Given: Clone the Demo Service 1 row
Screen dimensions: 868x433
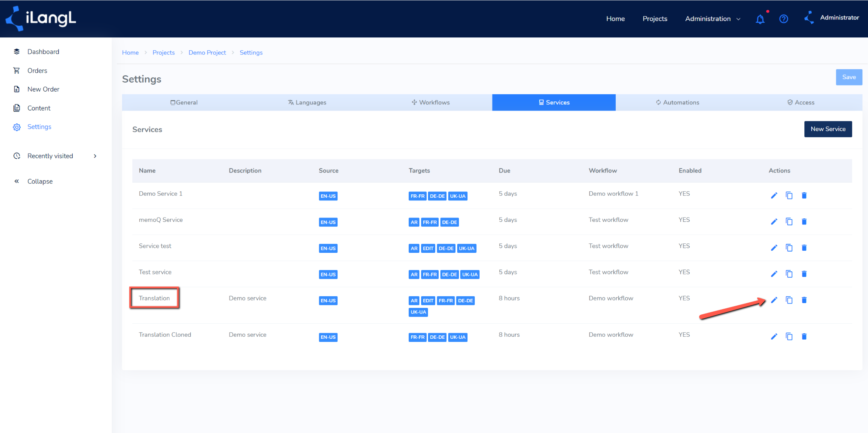Looking at the screenshot, I should (789, 196).
